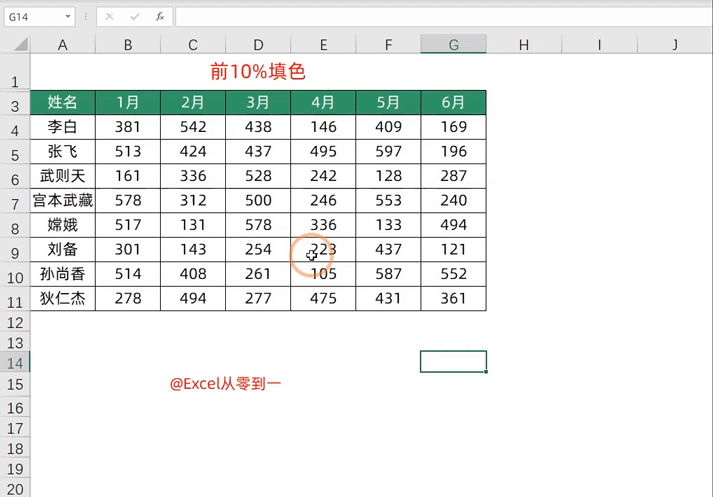Image resolution: width=713 pixels, height=497 pixels.
Task: Select column E header
Action: pos(323,45)
